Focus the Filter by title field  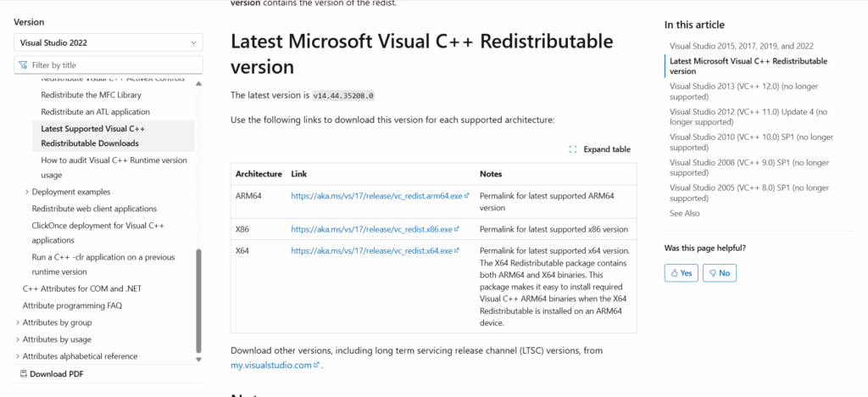[108, 64]
